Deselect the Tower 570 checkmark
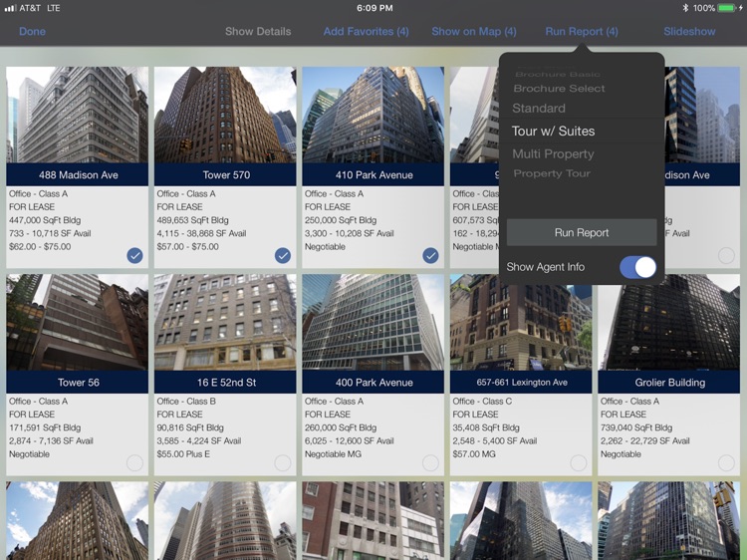The image size is (747, 560). [x=283, y=256]
